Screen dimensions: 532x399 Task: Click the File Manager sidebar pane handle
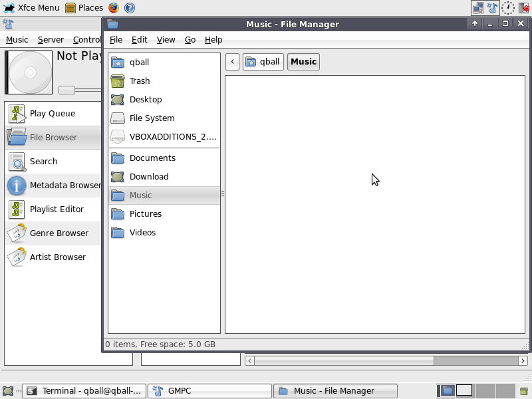click(223, 194)
